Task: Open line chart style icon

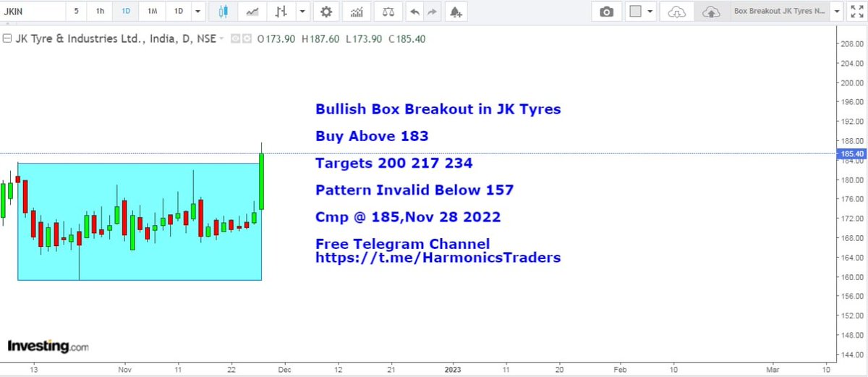Action: pyautogui.click(x=252, y=12)
